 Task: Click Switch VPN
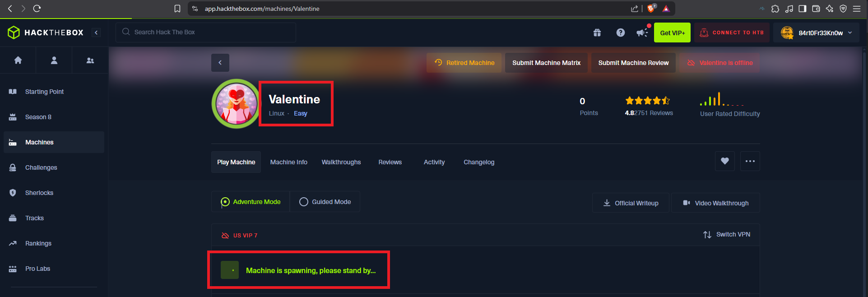727,235
